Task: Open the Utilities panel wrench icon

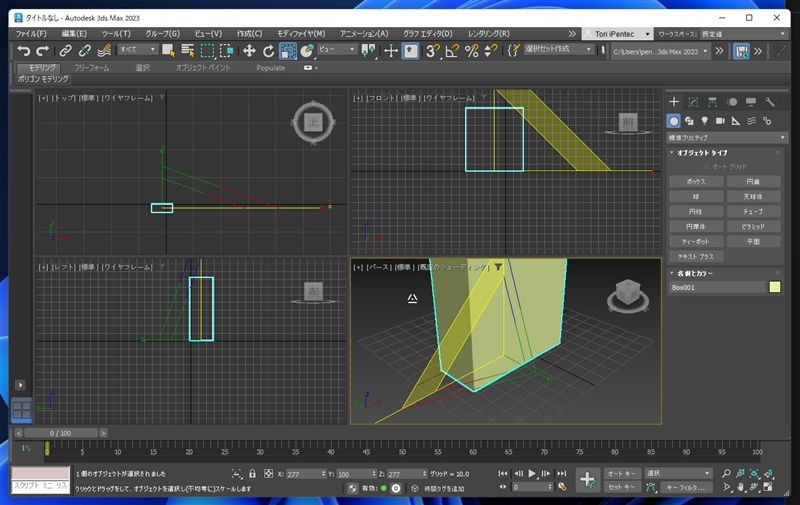Action: [770, 102]
